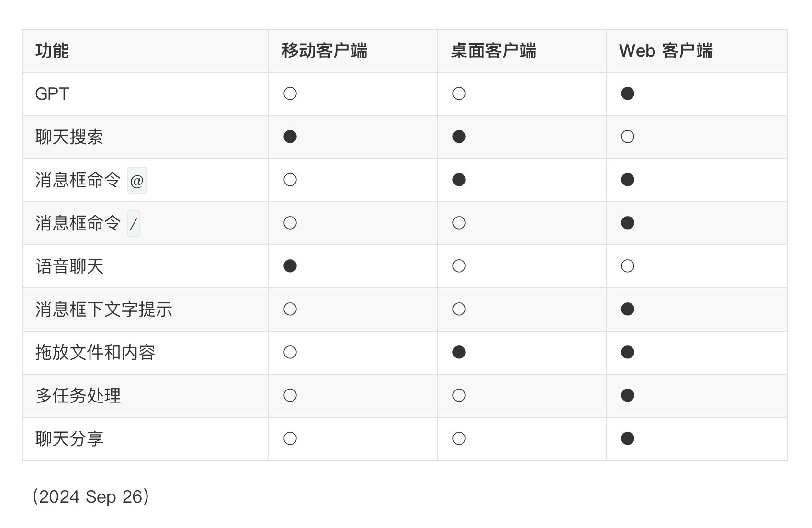Click filled circle for 聊天搜索 desktop client
The image size is (812, 528).
click(459, 137)
